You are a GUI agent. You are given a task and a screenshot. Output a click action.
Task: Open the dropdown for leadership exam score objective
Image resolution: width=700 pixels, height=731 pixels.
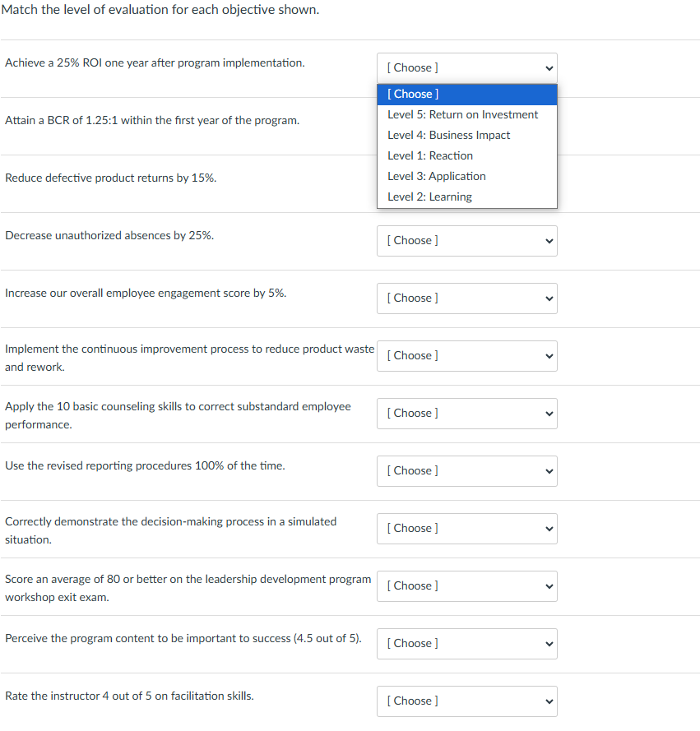[x=466, y=585]
